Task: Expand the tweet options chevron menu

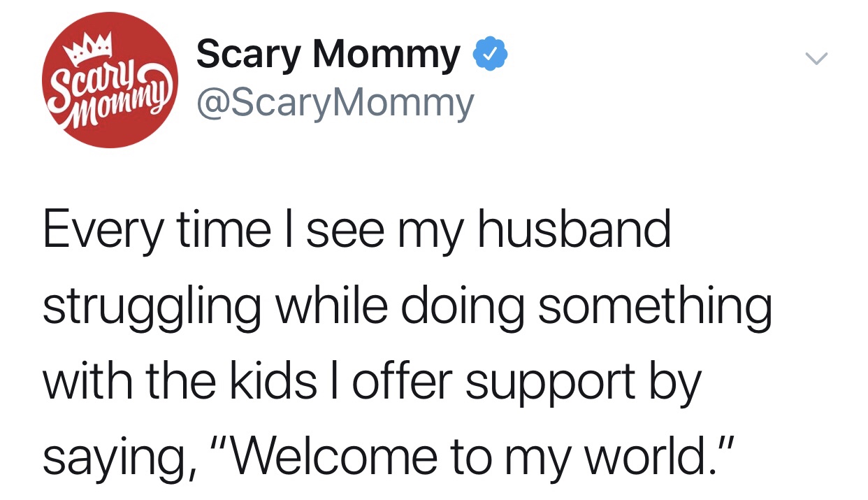Action: click(x=816, y=59)
